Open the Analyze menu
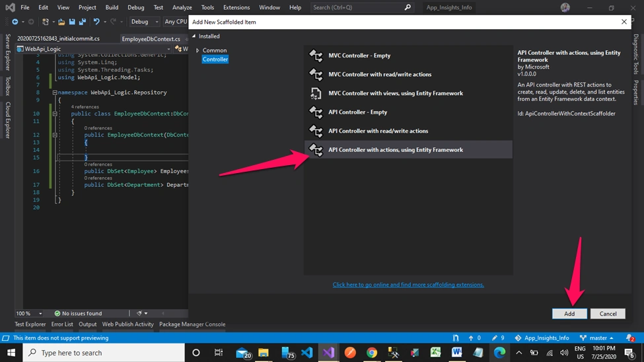 pyautogui.click(x=182, y=7)
